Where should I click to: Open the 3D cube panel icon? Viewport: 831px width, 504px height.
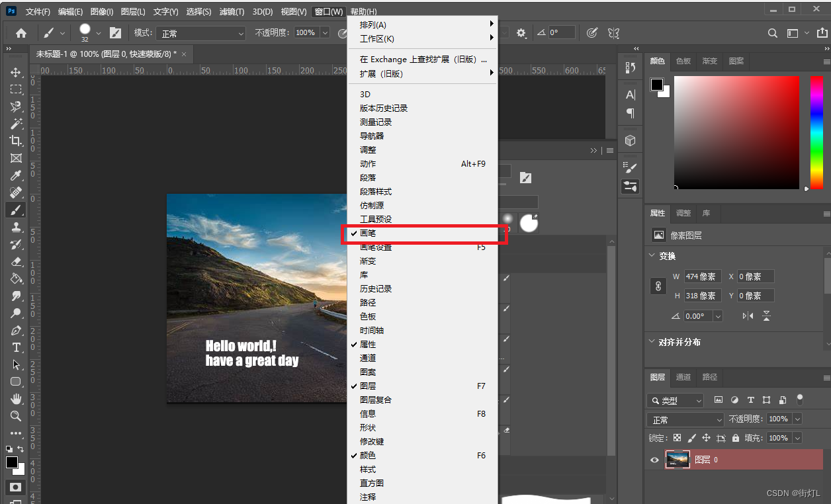coord(631,140)
